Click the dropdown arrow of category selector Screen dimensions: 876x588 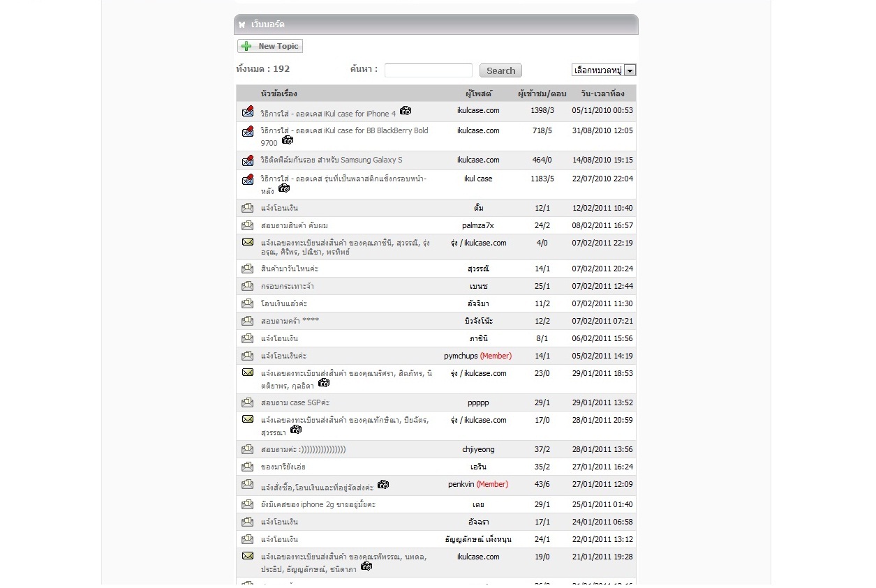point(630,70)
